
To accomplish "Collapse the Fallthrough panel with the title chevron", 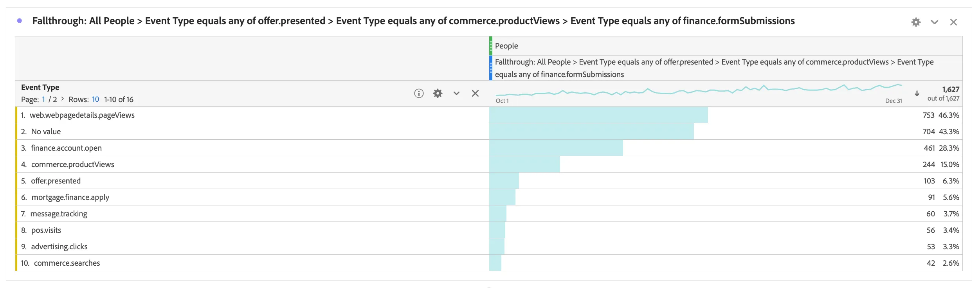I will 935,22.
